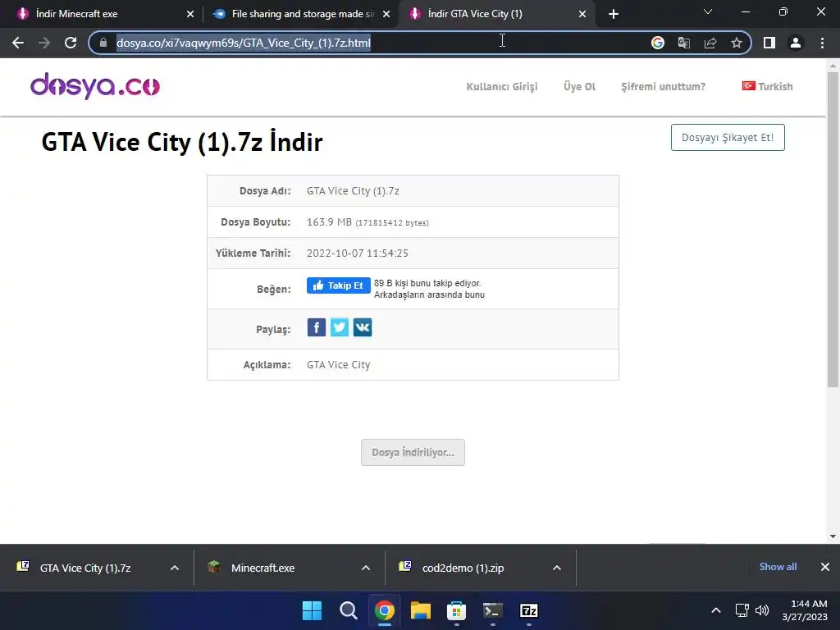Click file size text 163.9 MB
Image resolution: width=840 pixels, height=630 pixels.
click(x=329, y=221)
